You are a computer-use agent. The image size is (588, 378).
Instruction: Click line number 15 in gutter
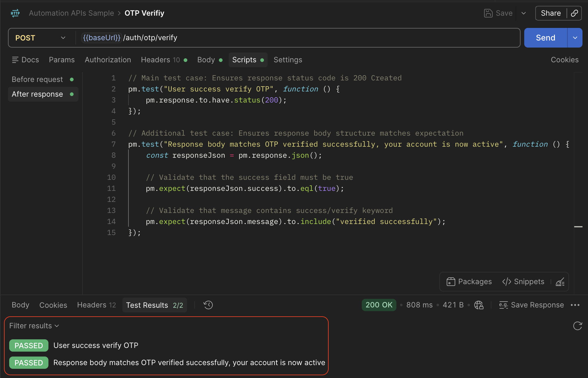pyautogui.click(x=111, y=233)
